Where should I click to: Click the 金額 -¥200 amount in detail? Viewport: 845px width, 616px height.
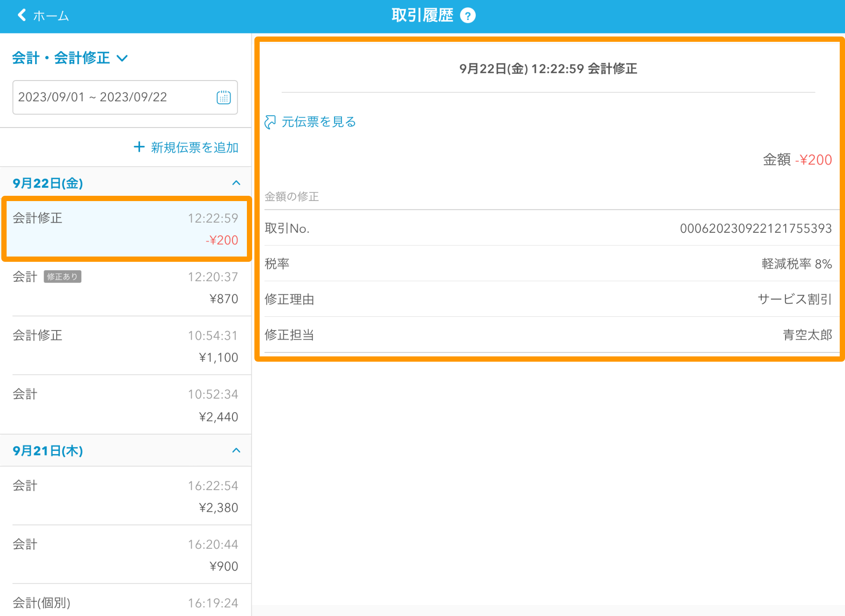797,160
